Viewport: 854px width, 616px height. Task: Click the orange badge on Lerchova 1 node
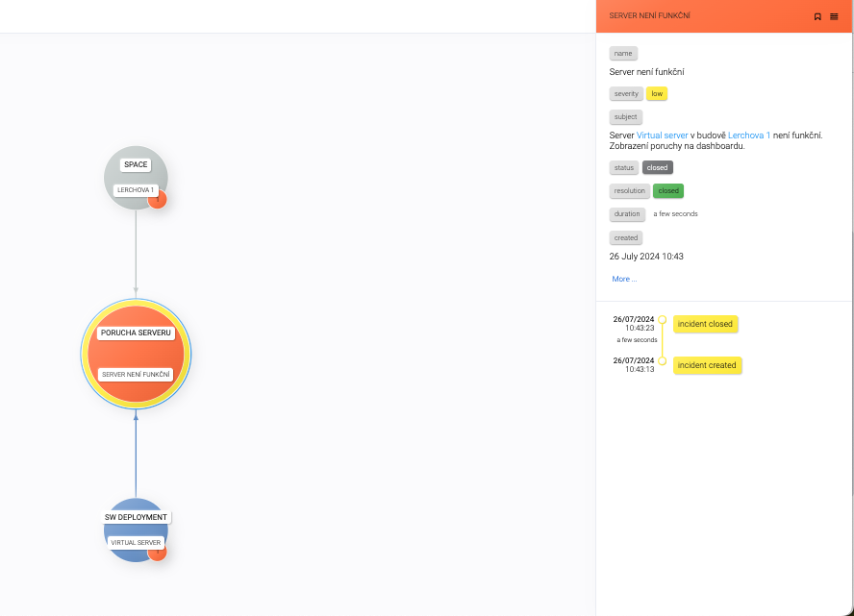[158, 200]
